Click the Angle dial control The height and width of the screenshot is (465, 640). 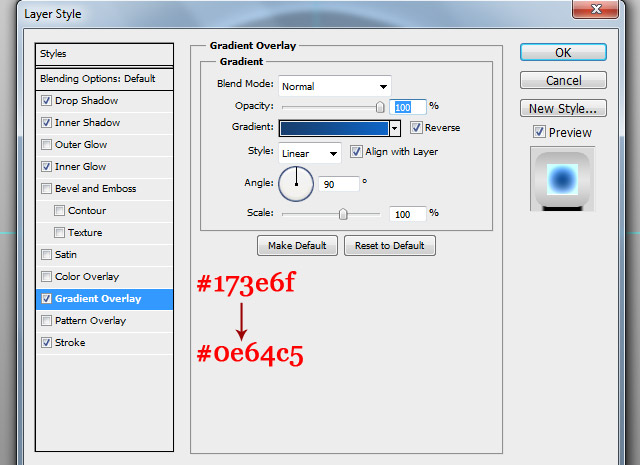296,184
